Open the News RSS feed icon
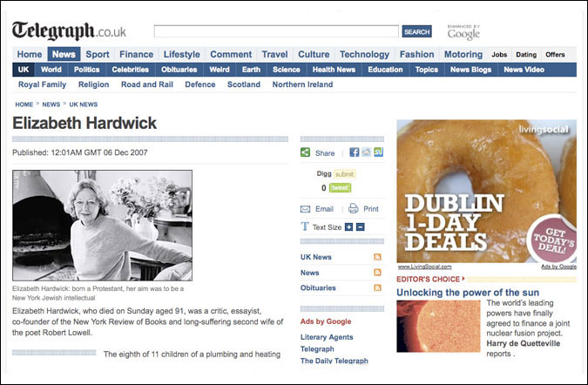This screenshot has height=385, width=588. [377, 272]
